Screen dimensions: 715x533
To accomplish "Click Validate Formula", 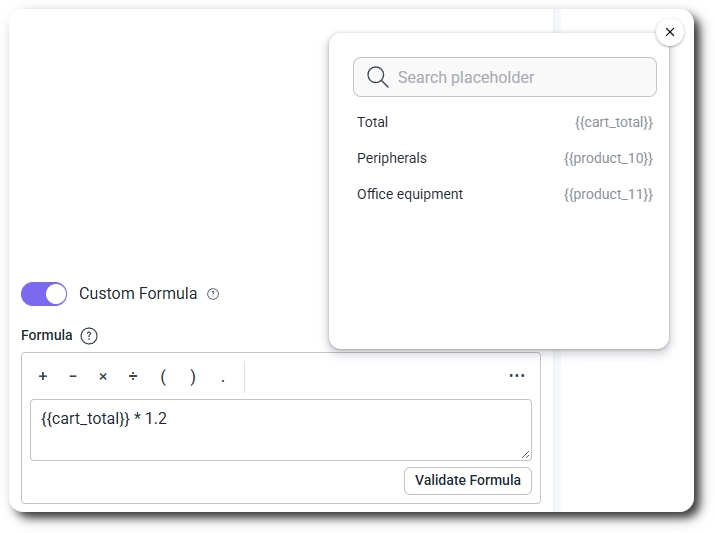I will tap(467, 481).
